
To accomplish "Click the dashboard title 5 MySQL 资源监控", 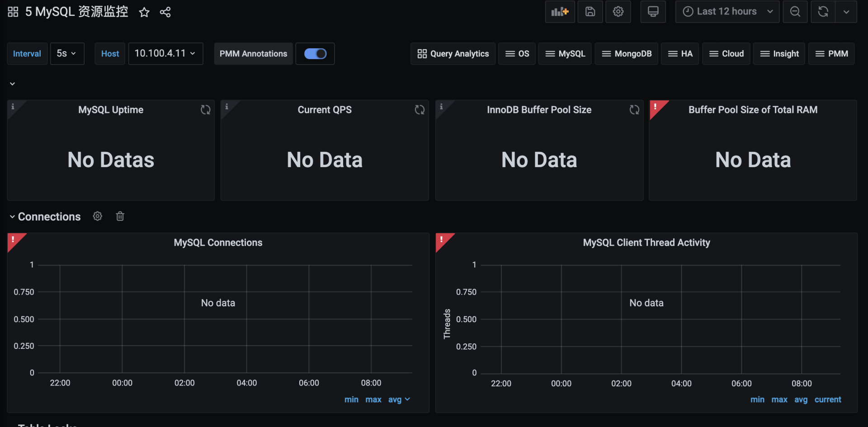I will point(77,12).
